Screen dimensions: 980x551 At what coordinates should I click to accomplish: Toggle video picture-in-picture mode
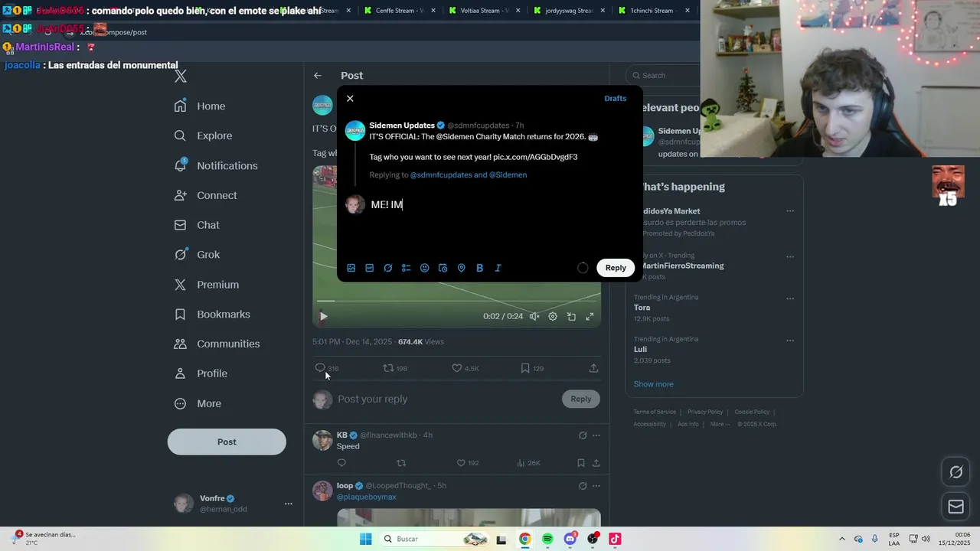click(571, 316)
